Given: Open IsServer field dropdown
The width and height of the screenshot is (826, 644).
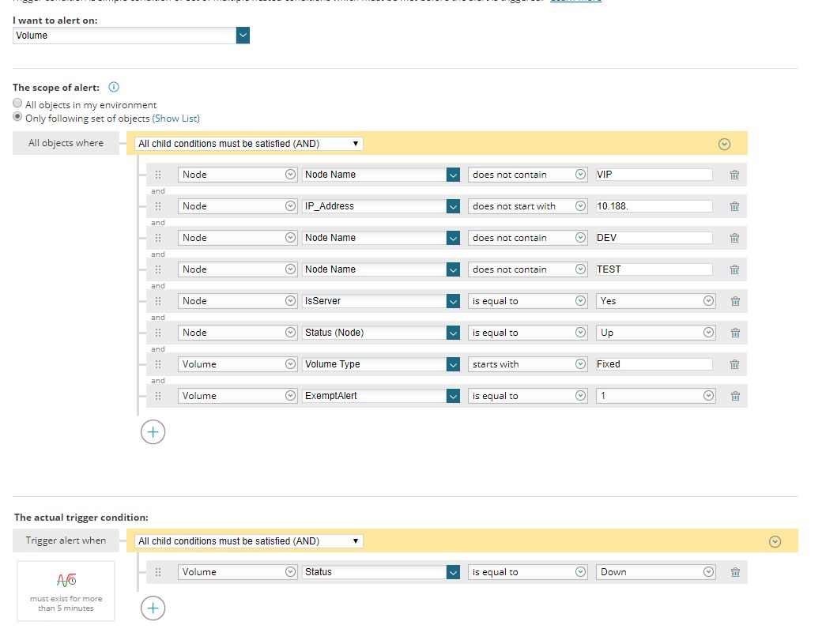Looking at the screenshot, I should click(381, 301).
